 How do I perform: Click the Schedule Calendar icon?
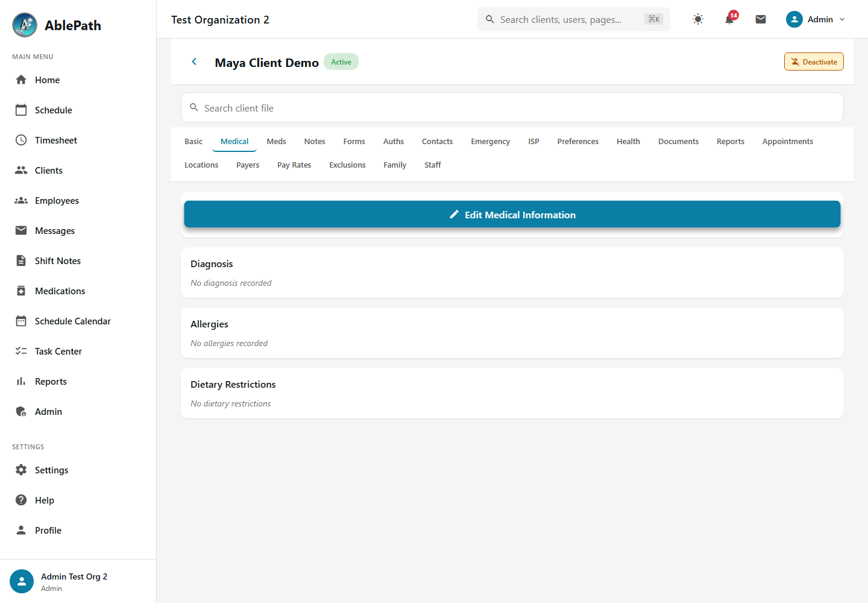(x=21, y=321)
